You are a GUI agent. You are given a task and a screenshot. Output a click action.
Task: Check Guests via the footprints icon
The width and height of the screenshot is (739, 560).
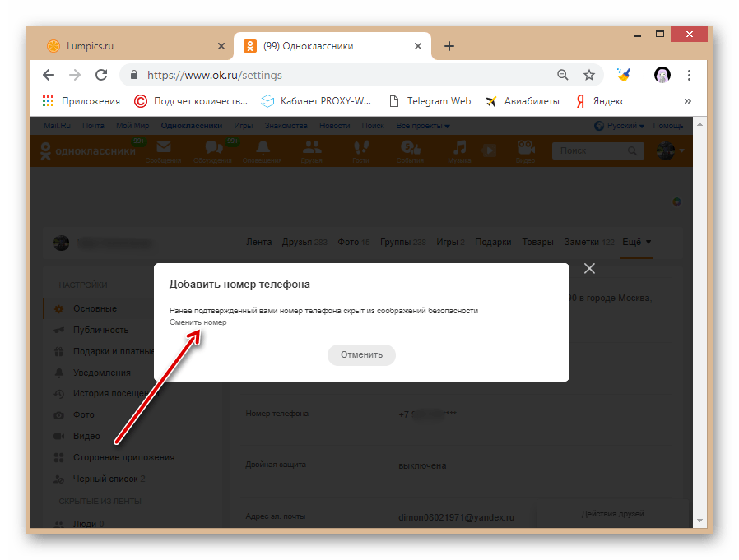(360, 148)
